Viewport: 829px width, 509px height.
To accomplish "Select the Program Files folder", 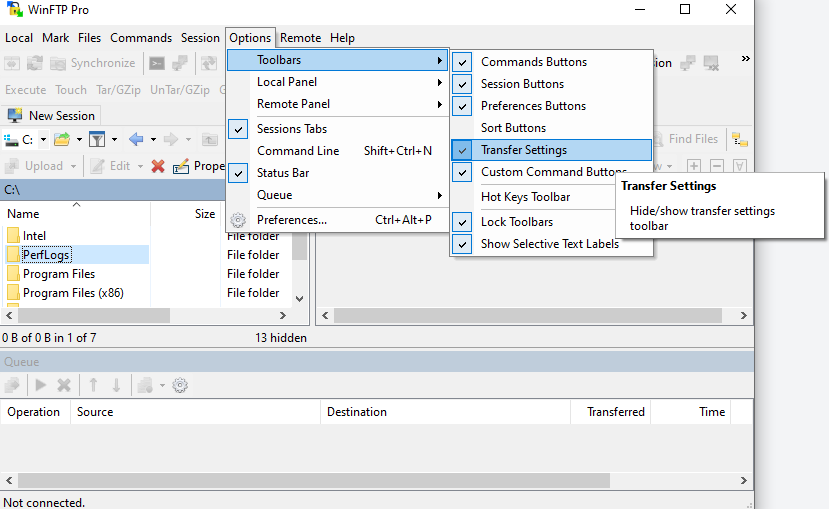I will coord(59,274).
